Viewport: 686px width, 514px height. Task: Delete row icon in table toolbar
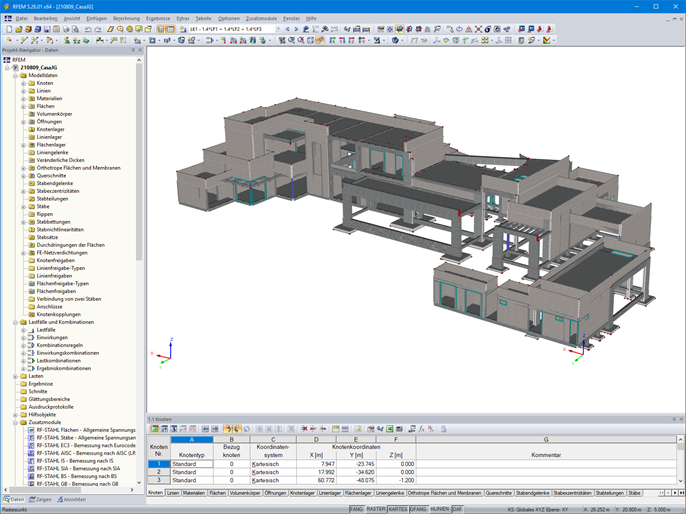coord(304,429)
